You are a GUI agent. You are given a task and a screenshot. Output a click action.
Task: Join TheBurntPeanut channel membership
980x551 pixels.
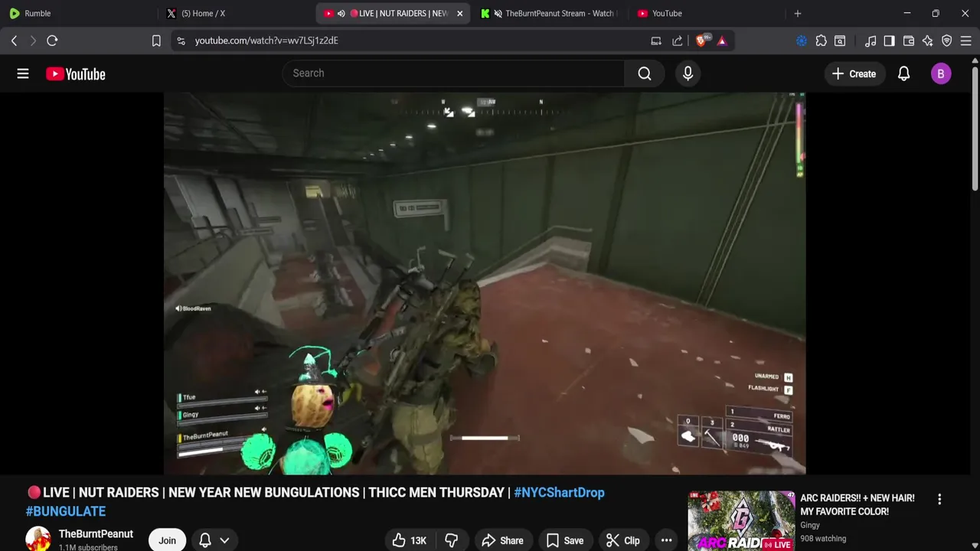coord(167,540)
